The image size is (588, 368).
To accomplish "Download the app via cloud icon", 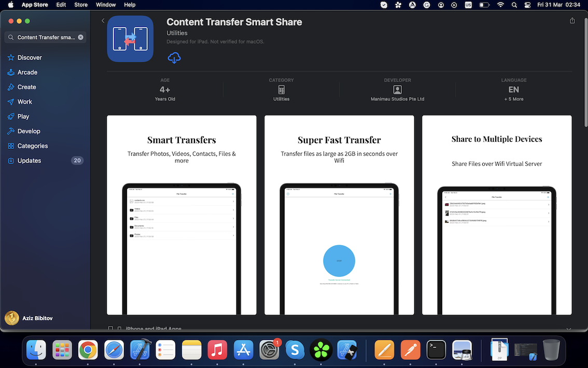I will click(x=174, y=58).
